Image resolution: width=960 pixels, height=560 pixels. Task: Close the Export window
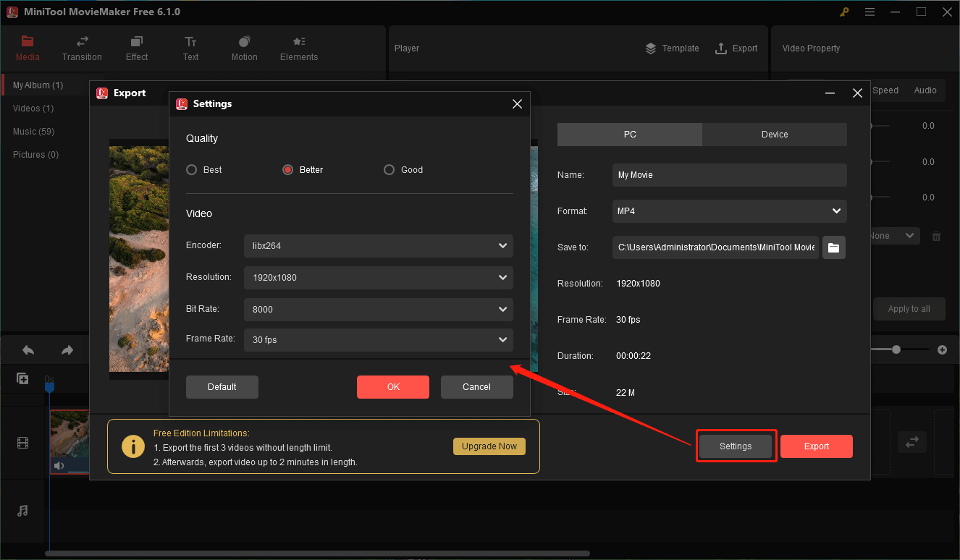pos(857,93)
